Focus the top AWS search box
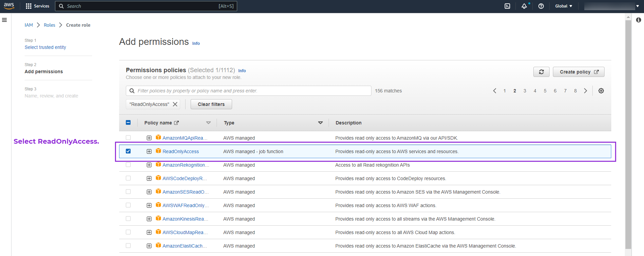 click(x=146, y=6)
